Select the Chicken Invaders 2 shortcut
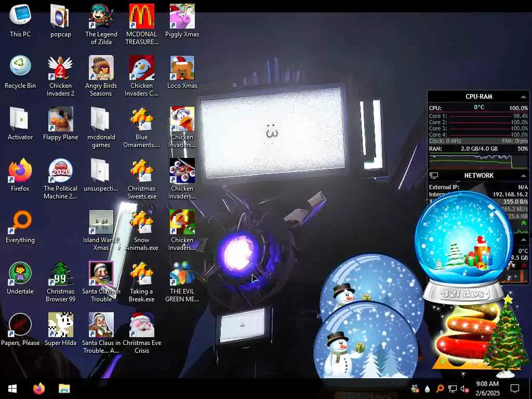Viewport: 532px width, 399px height. click(61, 76)
